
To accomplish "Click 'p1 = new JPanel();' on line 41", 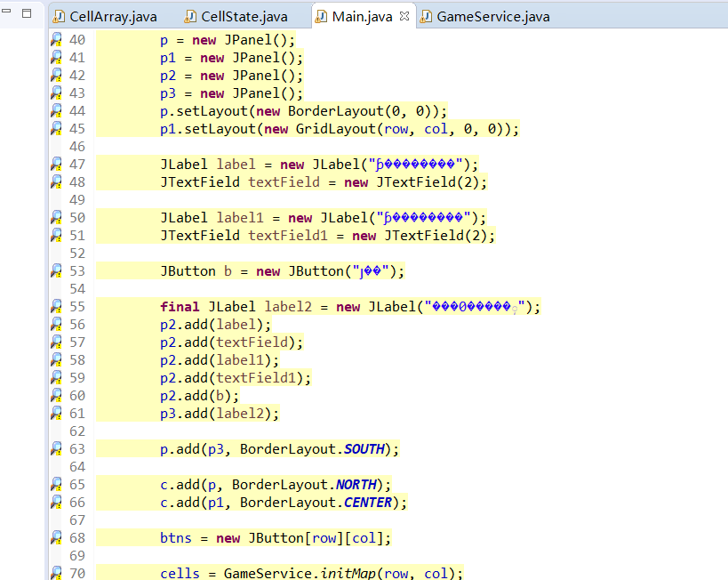I will tap(232, 58).
